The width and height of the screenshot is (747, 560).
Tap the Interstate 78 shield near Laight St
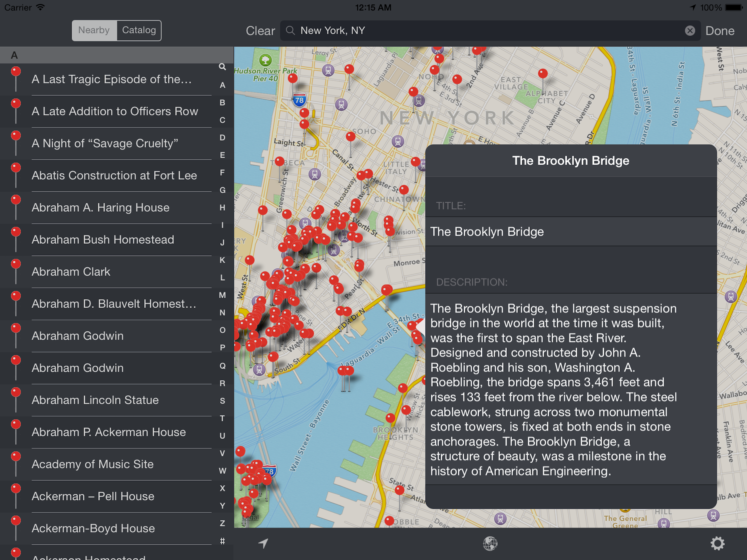pos(299,100)
